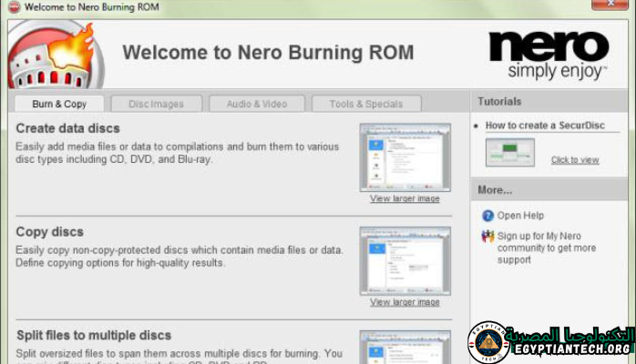Open the Disc Images tab
This screenshot has height=364, width=636.
(156, 104)
